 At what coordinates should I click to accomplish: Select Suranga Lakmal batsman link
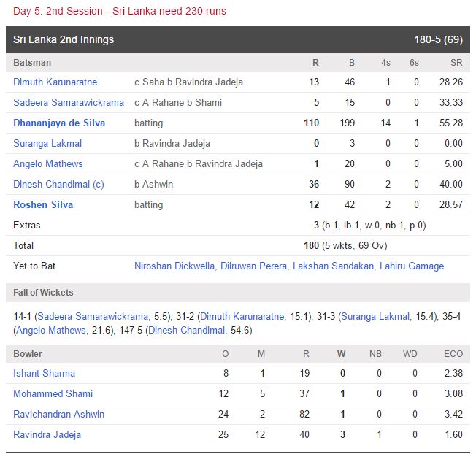pyautogui.click(x=47, y=144)
